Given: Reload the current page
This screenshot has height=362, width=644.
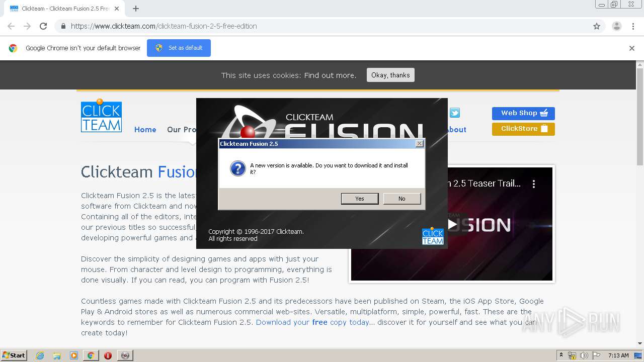Looking at the screenshot, I should pyautogui.click(x=43, y=26).
